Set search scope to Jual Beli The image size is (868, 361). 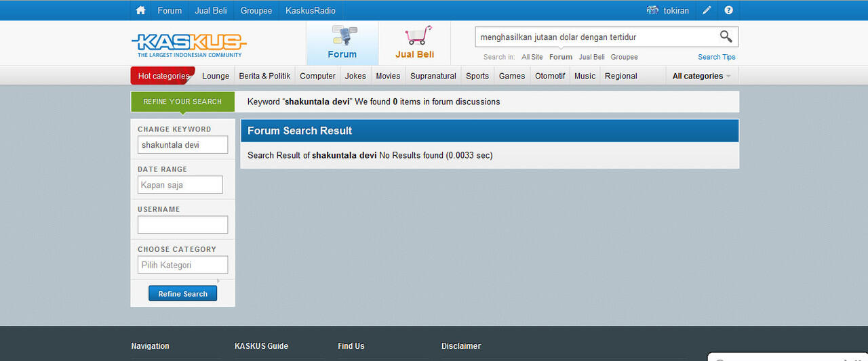click(591, 57)
